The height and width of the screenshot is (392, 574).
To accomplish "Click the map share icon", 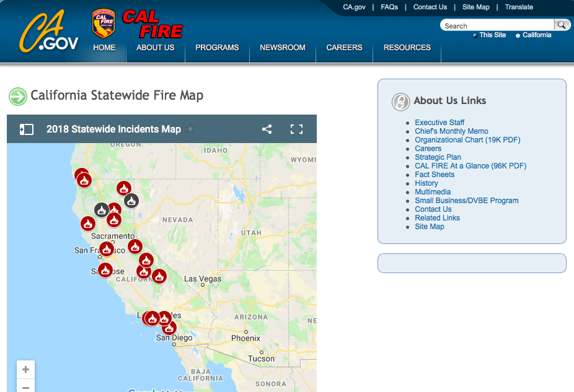I will pyautogui.click(x=267, y=129).
